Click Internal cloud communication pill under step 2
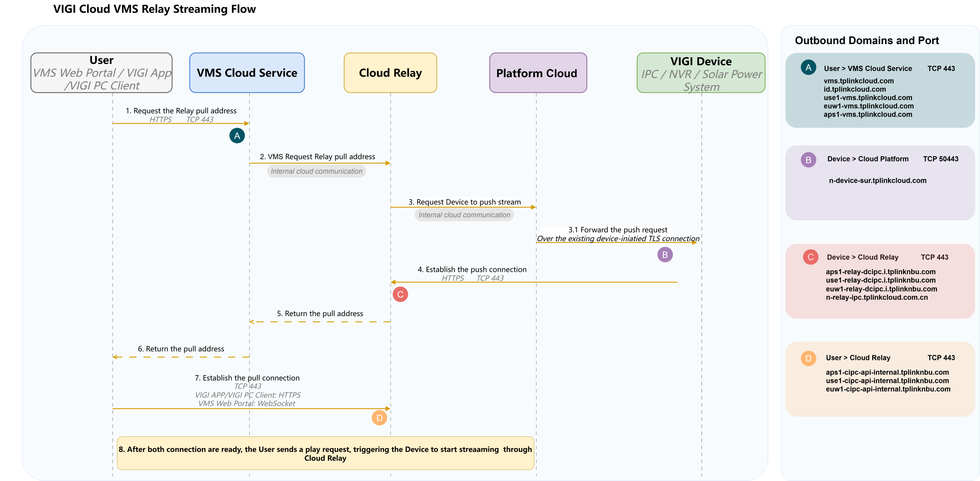The height and width of the screenshot is (481, 980). click(317, 171)
